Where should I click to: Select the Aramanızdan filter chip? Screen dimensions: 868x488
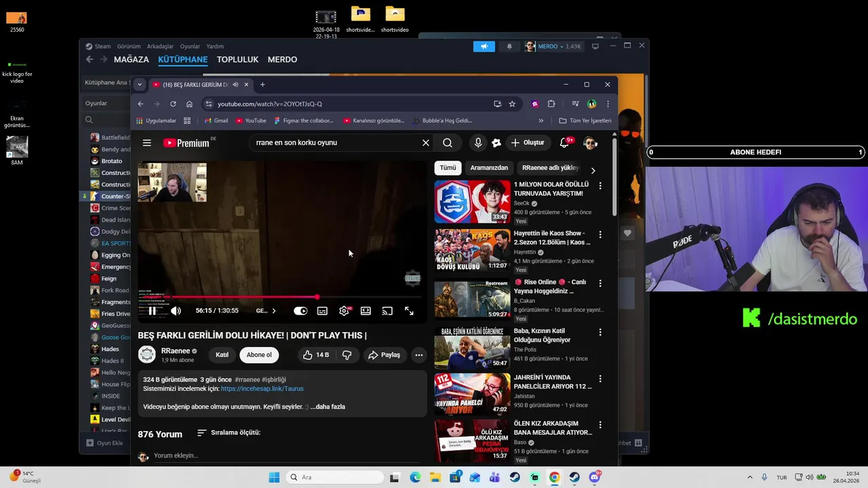489,167
